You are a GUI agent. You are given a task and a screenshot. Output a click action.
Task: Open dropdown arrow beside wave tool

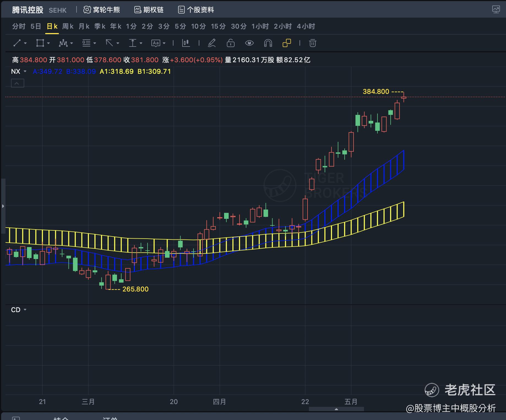(72, 43)
